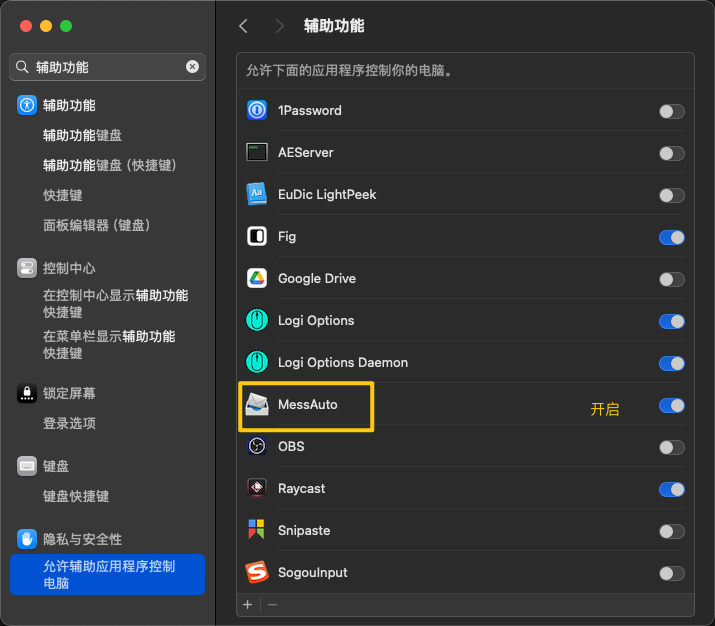Enable the EuDic LightPeek toggle

671,195
